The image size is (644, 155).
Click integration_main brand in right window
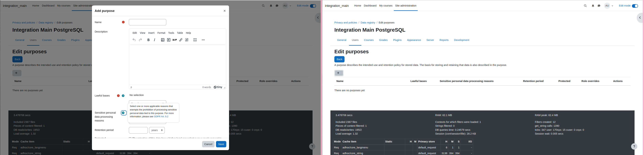click(336, 6)
